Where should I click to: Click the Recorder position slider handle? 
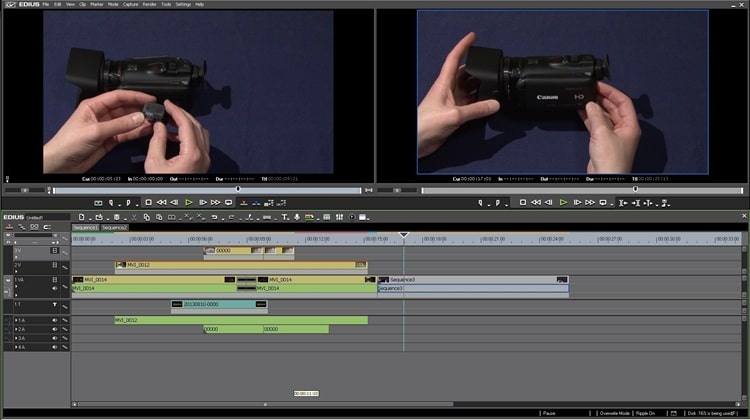tap(635, 189)
